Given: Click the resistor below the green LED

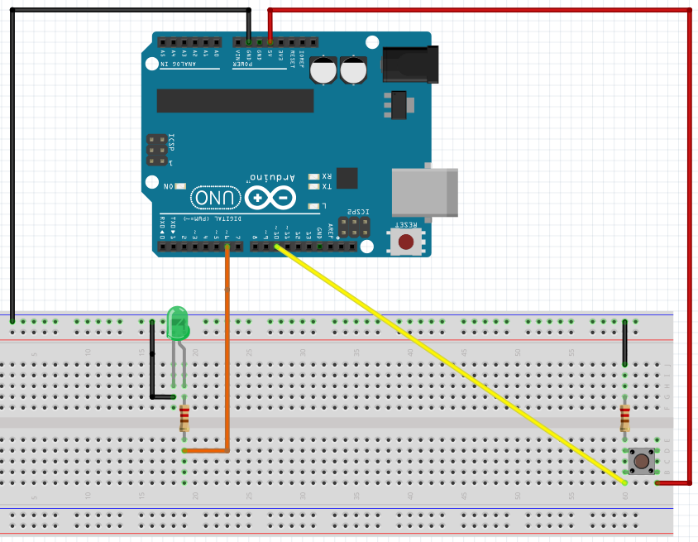Looking at the screenshot, I should [x=185, y=418].
